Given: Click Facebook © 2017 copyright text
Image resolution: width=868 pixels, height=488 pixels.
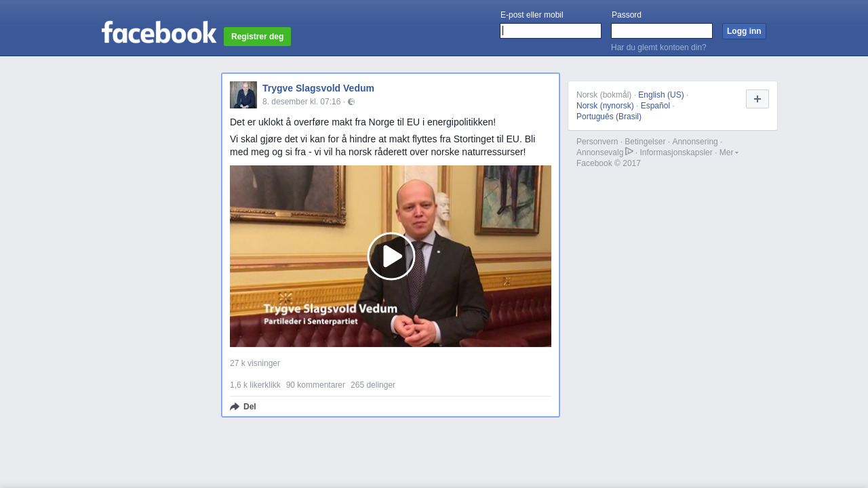Looking at the screenshot, I should click(x=608, y=163).
